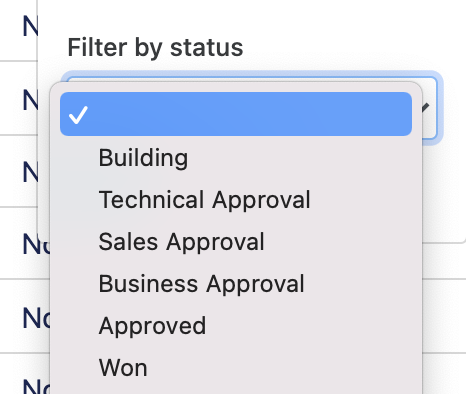Open the truncated link above the Filter by status heading
The width and height of the screenshot is (466, 394).
[x=30, y=26]
